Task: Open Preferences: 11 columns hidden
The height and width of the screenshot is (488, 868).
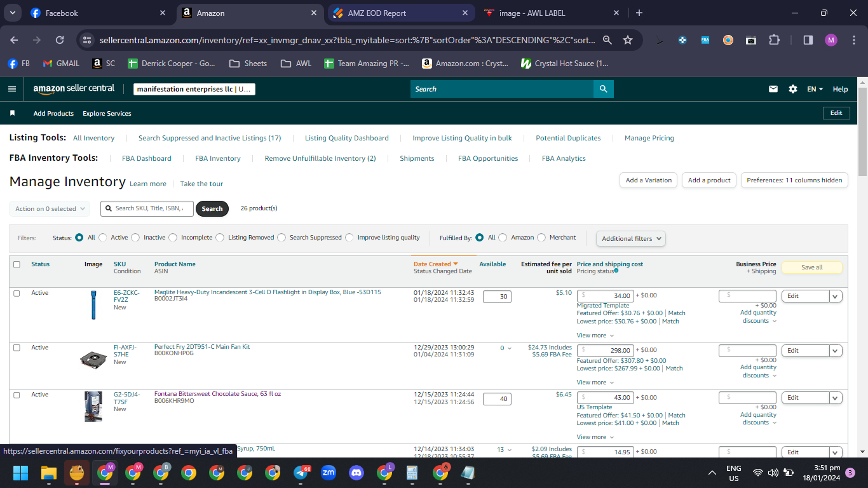Action: point(794,180)
